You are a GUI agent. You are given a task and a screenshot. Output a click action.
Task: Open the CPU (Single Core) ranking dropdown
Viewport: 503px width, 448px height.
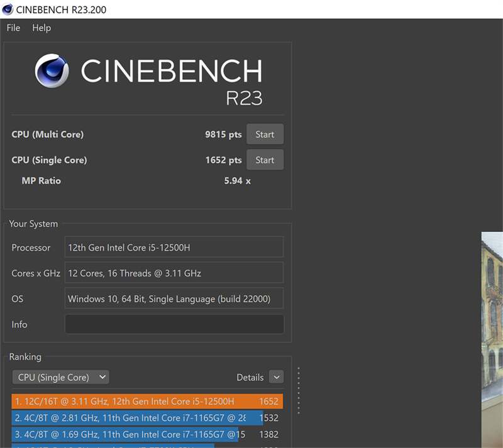pos(60,377)
